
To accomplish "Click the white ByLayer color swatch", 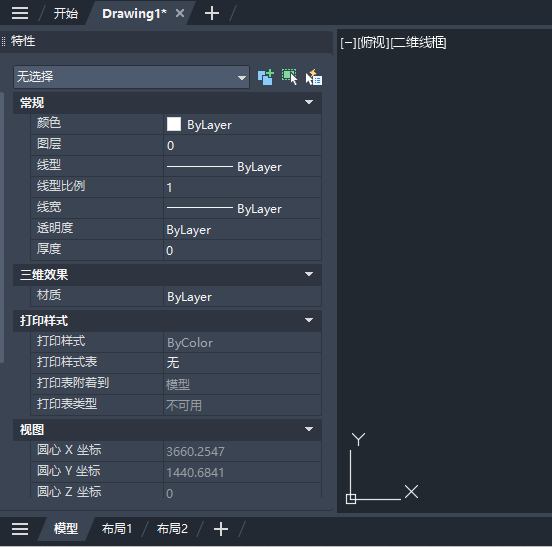I will (x=174, y=124).
